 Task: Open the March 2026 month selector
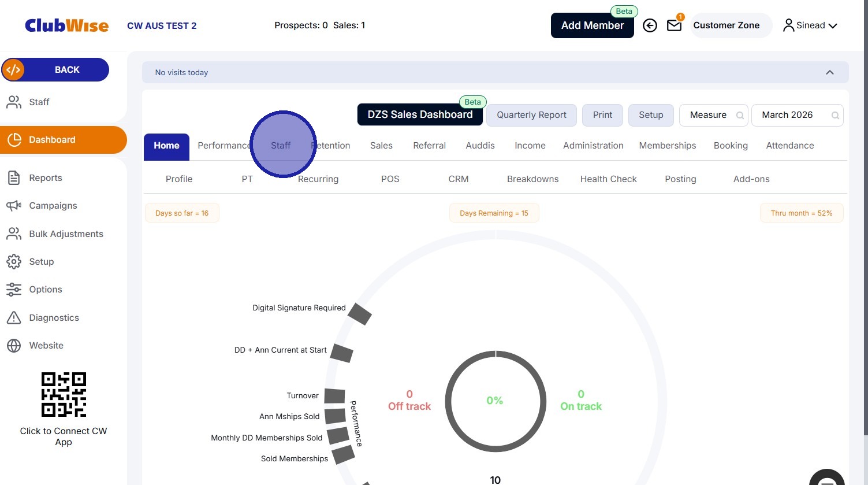[797, 115]
